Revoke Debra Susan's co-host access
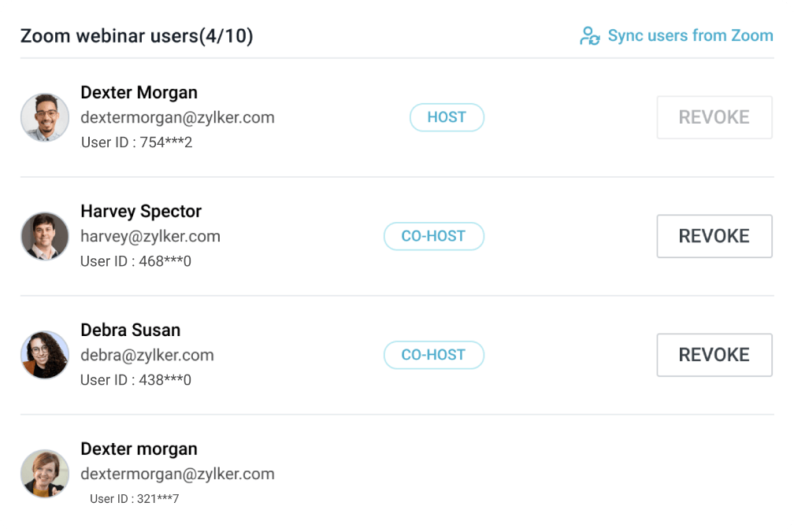 714,355
